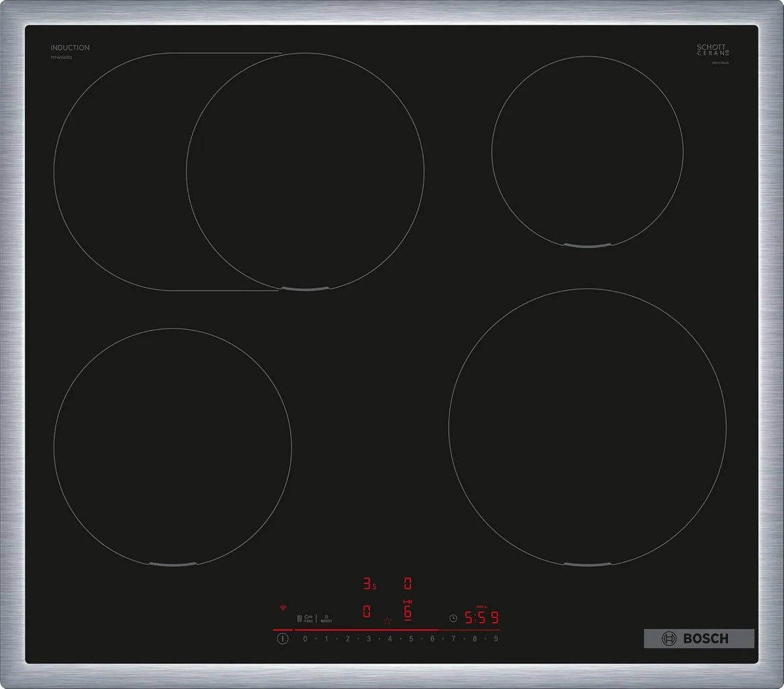The width and height of the screenshot is (784, 689).
Task: Set power level 9 on the scale
Action: 496,639
